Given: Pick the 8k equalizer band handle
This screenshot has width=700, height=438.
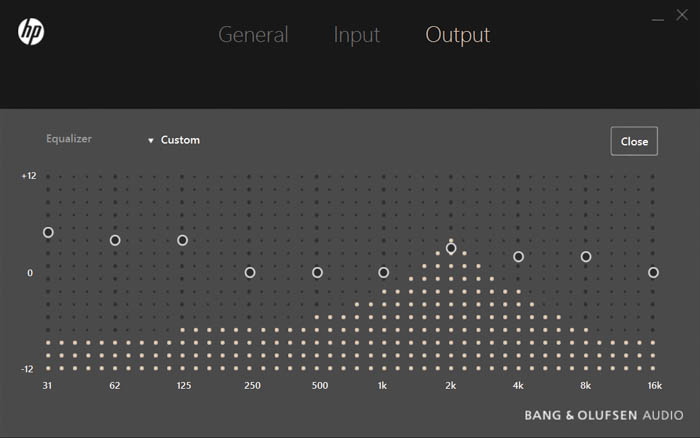Looking at the screenshot, I should (x=586, y=257).
